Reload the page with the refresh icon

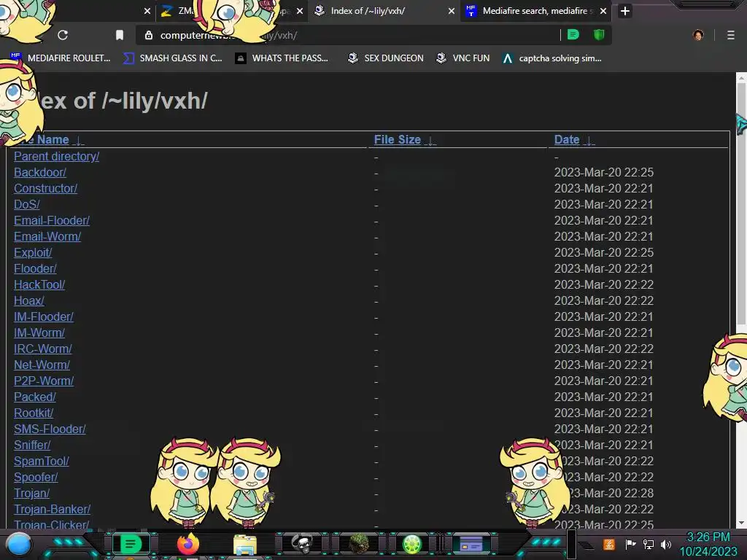click(63, 35)
